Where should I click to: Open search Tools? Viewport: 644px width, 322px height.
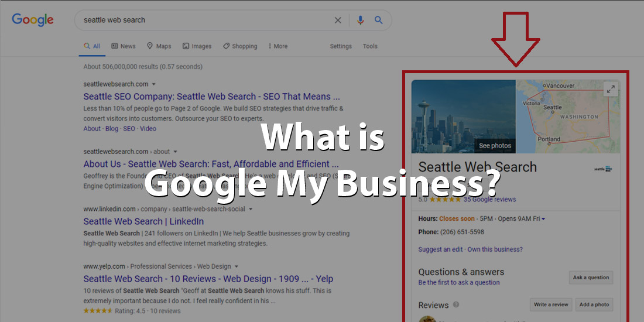(x=370, y=46)
